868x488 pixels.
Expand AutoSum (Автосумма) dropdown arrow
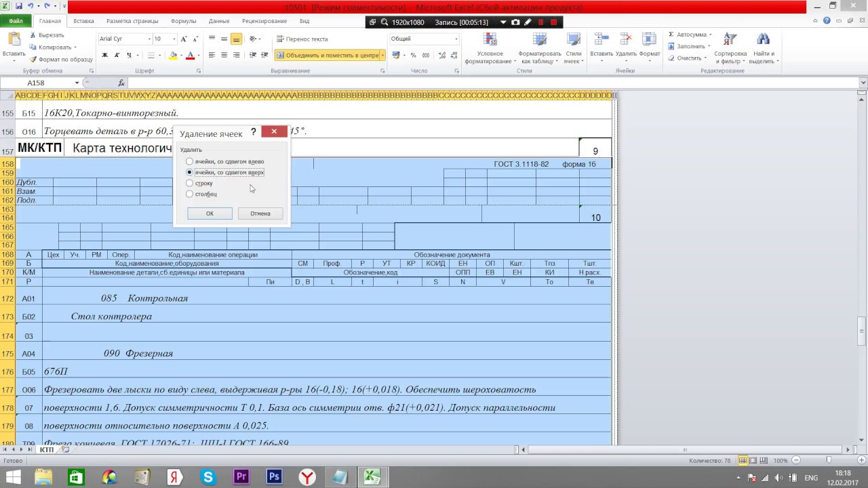pos(712,35)
